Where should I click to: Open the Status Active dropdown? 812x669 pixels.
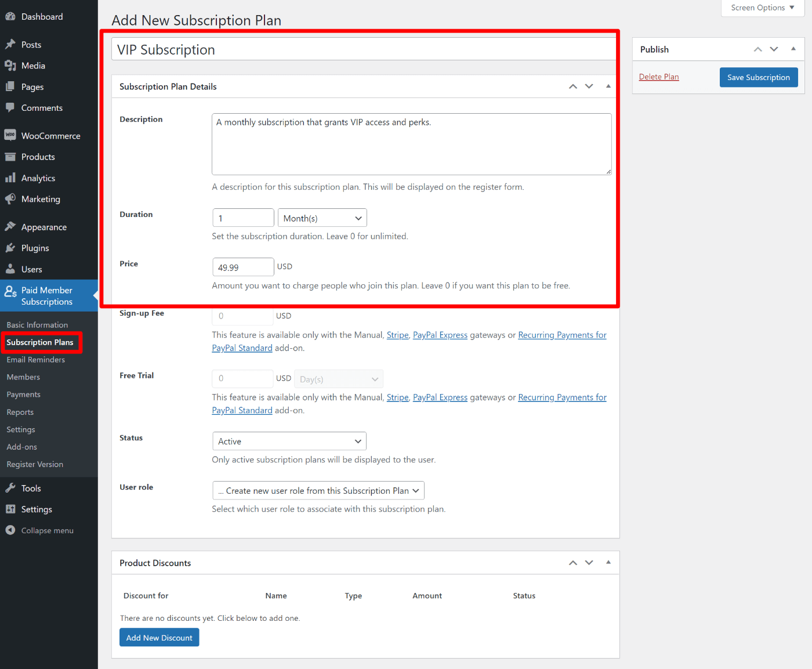[x=289, y=442]
